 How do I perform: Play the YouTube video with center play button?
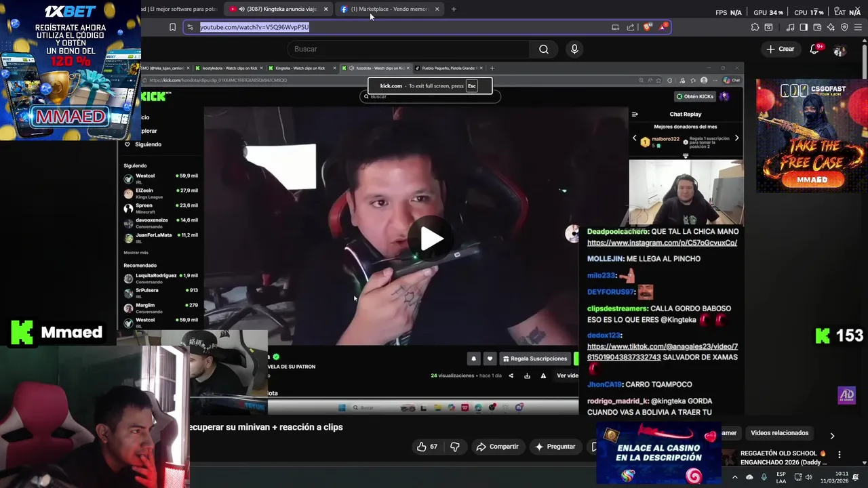click(432, 239)
